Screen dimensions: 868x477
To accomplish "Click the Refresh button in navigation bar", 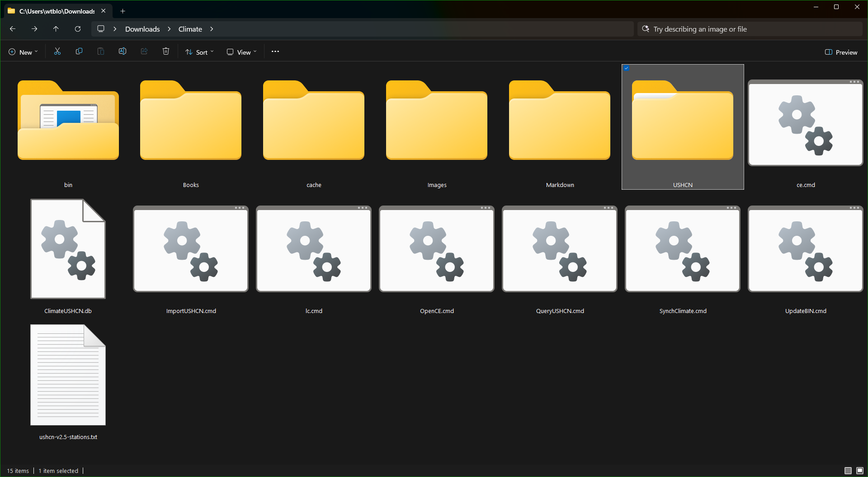I will coord(78,29).
